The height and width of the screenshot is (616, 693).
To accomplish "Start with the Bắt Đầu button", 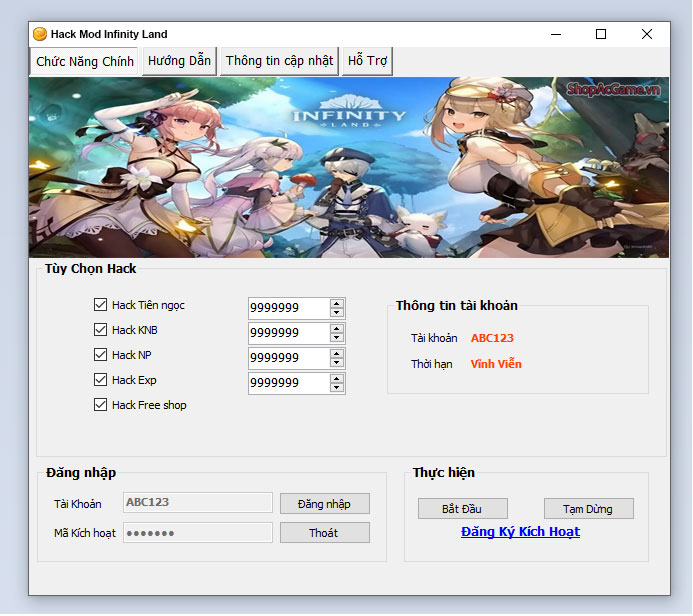I will point(463,509).
